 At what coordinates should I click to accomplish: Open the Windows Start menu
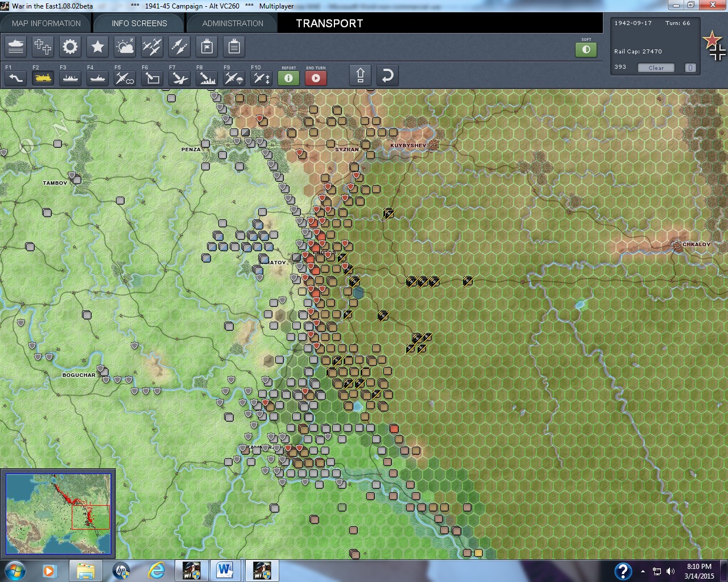tap(15, 571)
